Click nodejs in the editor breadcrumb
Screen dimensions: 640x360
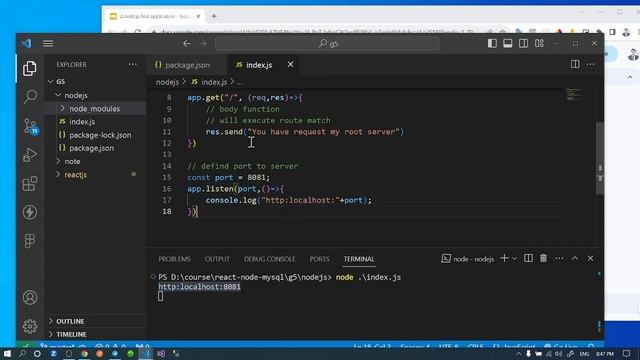(167, 82)
